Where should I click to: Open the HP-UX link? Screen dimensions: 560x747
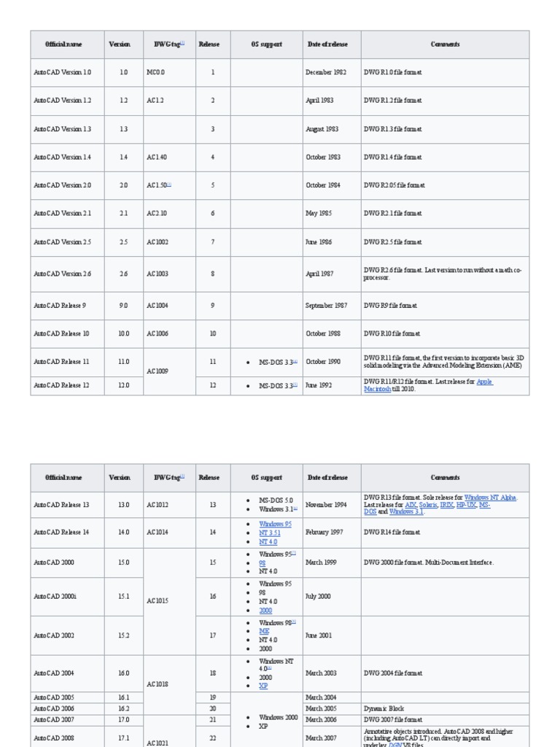tap(464, 505)
